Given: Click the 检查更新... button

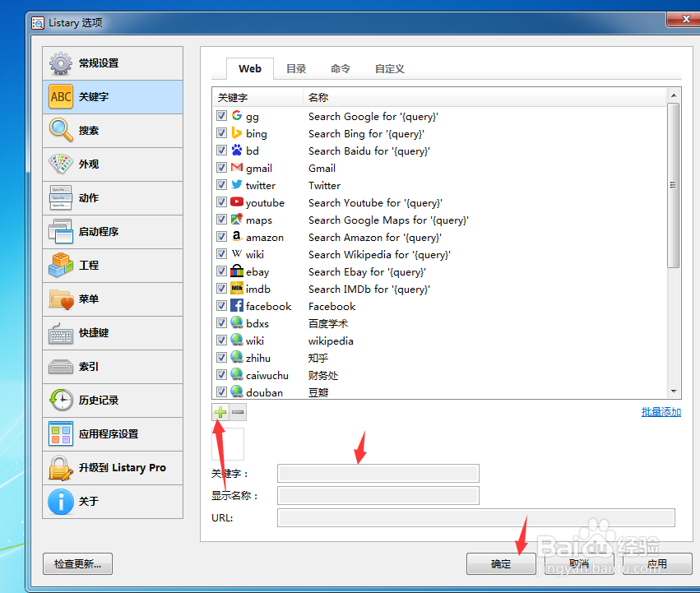Looking at the screenshot, I should (77, 564).
